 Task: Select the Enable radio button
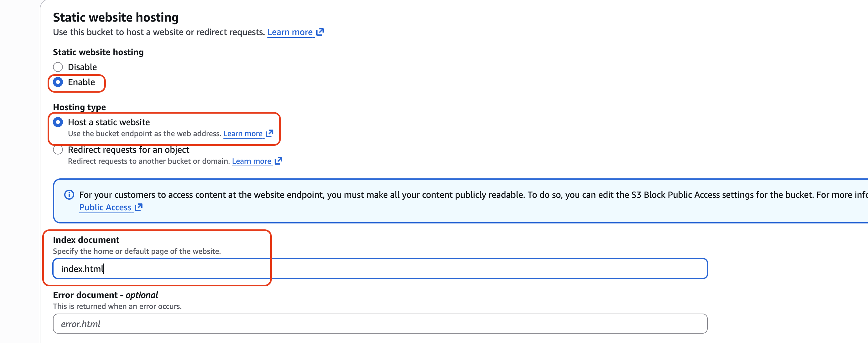point(58,82)
